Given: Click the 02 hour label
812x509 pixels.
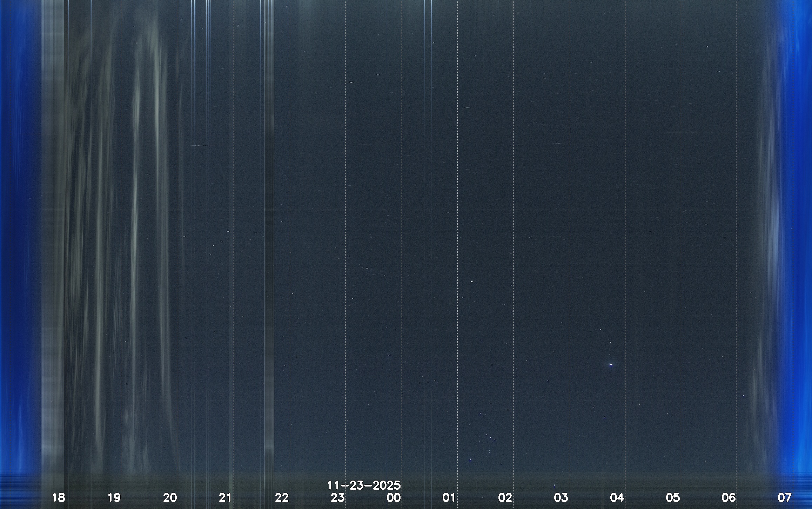Looking at the screenshot, I should (505, 497).
